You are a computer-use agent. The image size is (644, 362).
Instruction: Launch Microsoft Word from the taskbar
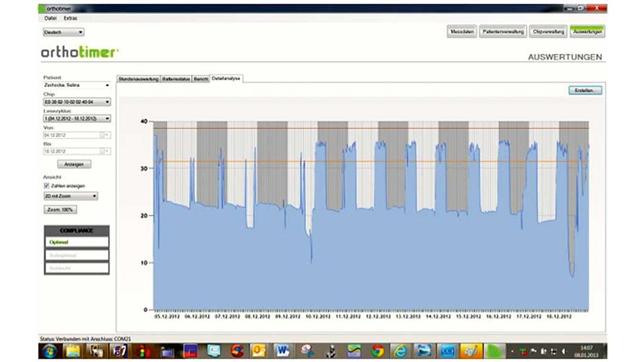[x=281, y=351]
